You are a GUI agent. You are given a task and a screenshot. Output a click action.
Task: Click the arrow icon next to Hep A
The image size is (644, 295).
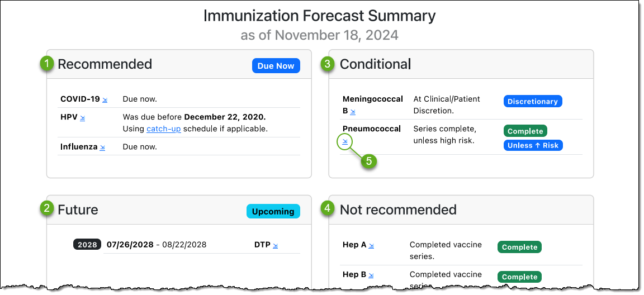click(371, 245)
